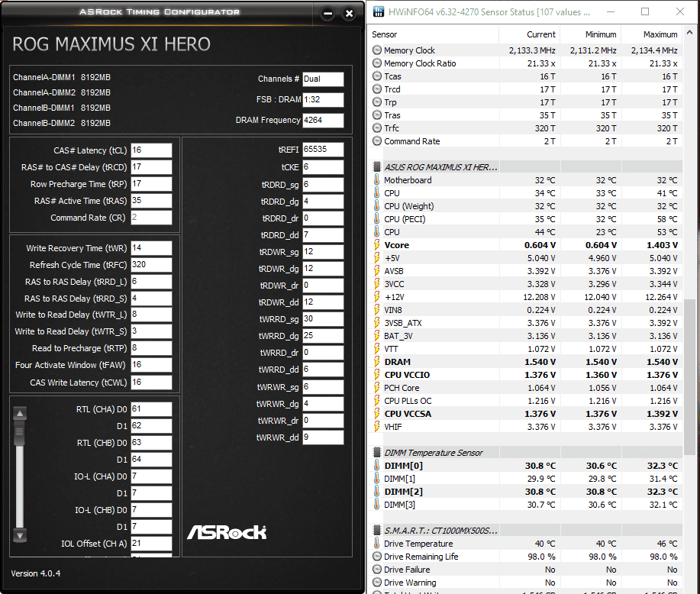Click the Four Activate Window (tFAW) field

pyautogui.click(x=151, y=365)
